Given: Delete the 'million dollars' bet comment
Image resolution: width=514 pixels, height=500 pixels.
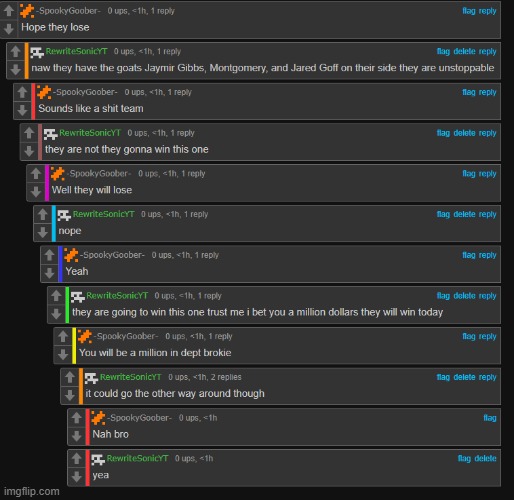Looking at the screenshot, I should (464, 296).
